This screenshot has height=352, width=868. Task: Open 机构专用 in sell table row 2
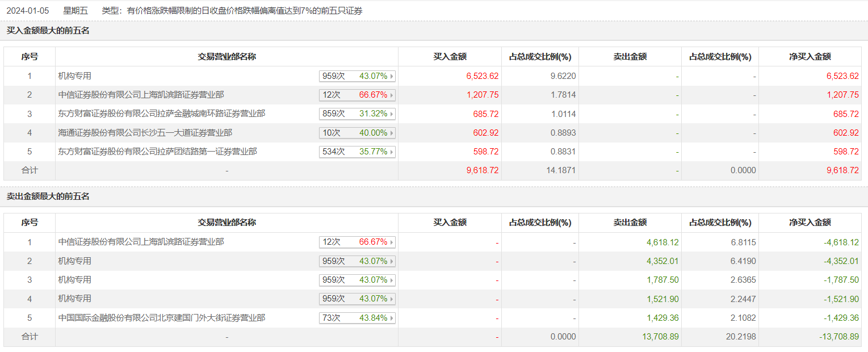(x=75, y=261)
